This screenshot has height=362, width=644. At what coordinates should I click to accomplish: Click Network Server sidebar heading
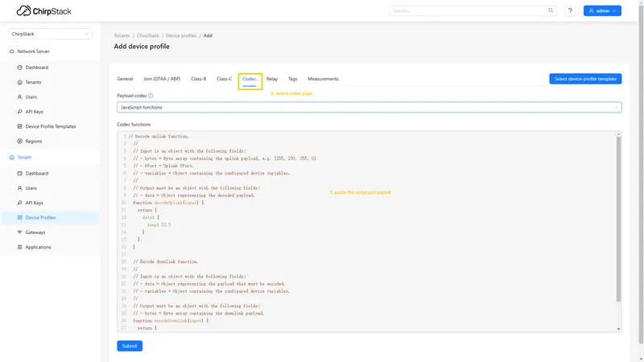tap(33, 51)
